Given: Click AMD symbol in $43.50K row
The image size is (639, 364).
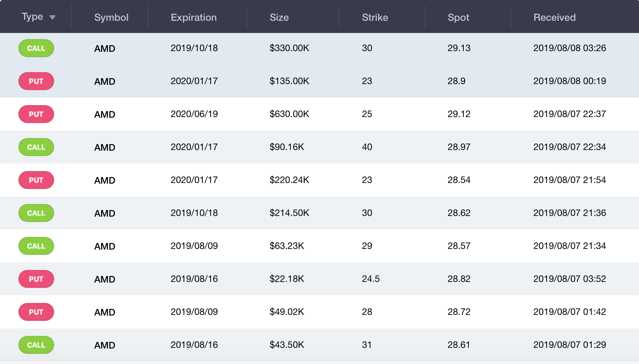Looking at the screenshot, I should click(x=105, y=345).
